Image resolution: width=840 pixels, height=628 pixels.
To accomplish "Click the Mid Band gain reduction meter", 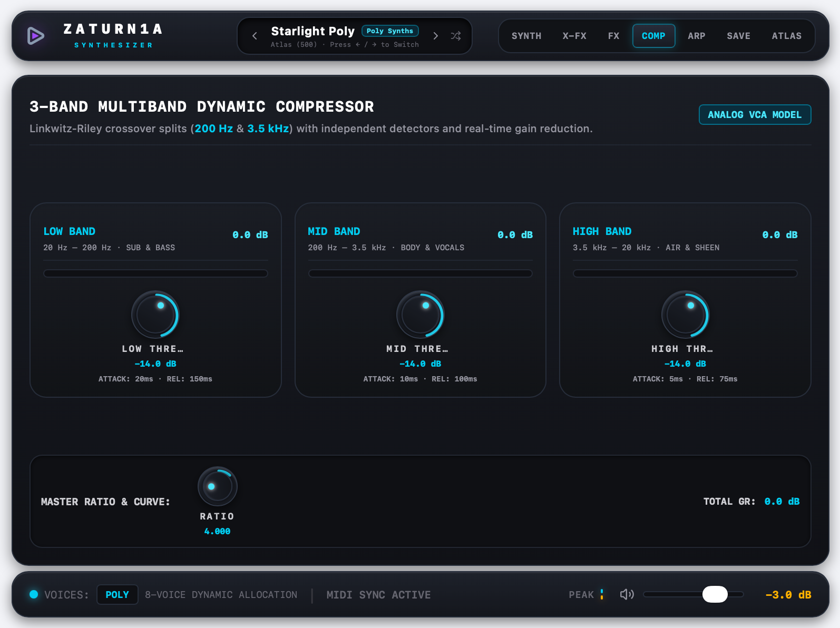I will 421,273.
